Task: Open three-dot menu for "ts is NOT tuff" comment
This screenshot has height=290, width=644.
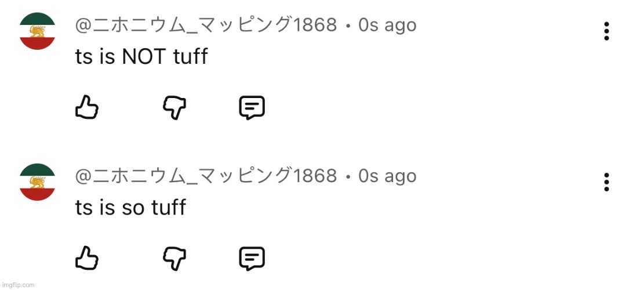Action: click(x=606, y=31)
